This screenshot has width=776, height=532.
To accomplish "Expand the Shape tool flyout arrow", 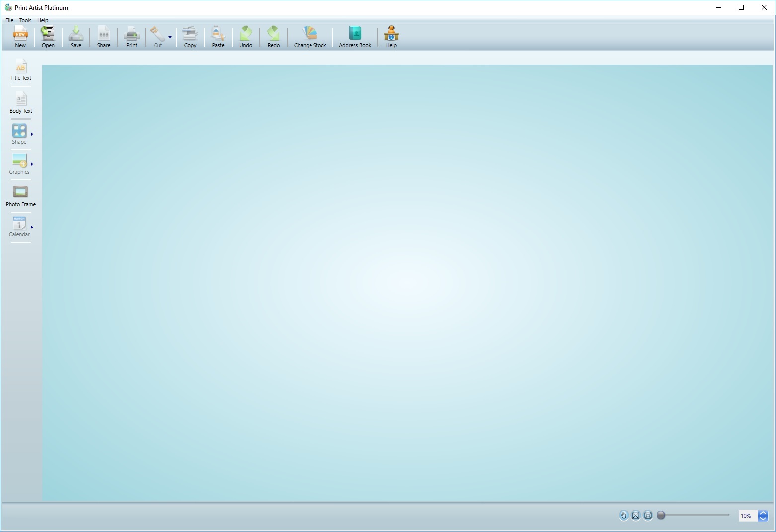I will tap(32, 134).
